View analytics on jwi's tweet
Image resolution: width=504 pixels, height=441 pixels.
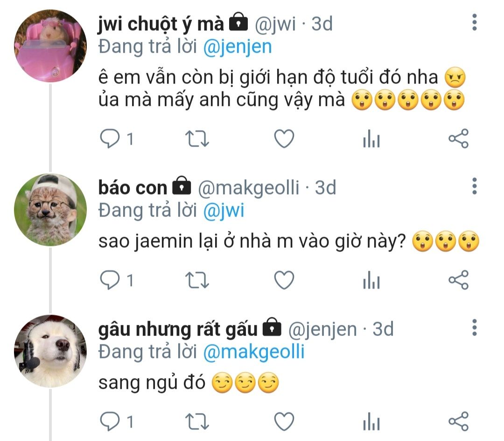pos(371,139)
